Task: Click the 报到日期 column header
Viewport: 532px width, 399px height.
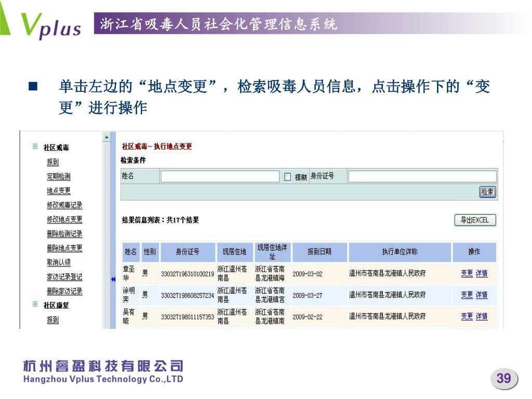Action: tap(320, 252)
